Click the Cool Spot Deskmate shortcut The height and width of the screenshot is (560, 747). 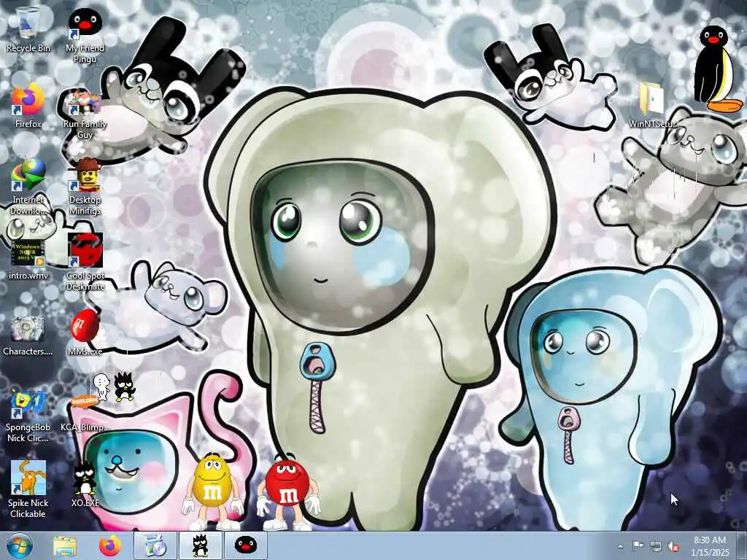coord(85,262)
